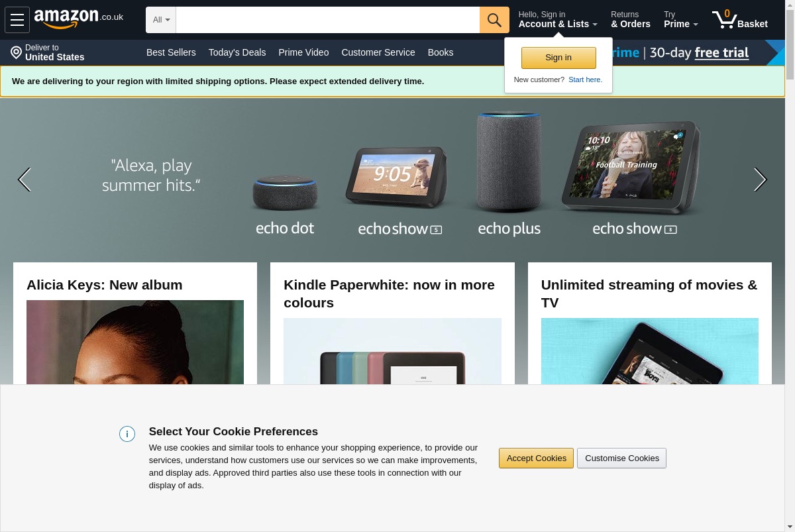
Task: Choose Customise Cookies
Action: click(x=621, y=458)
